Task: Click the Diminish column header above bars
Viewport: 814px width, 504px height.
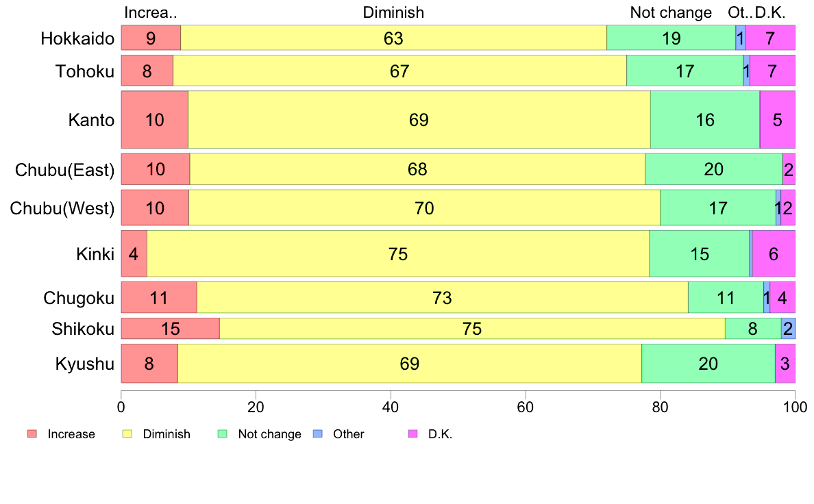Action: [393, 12]
